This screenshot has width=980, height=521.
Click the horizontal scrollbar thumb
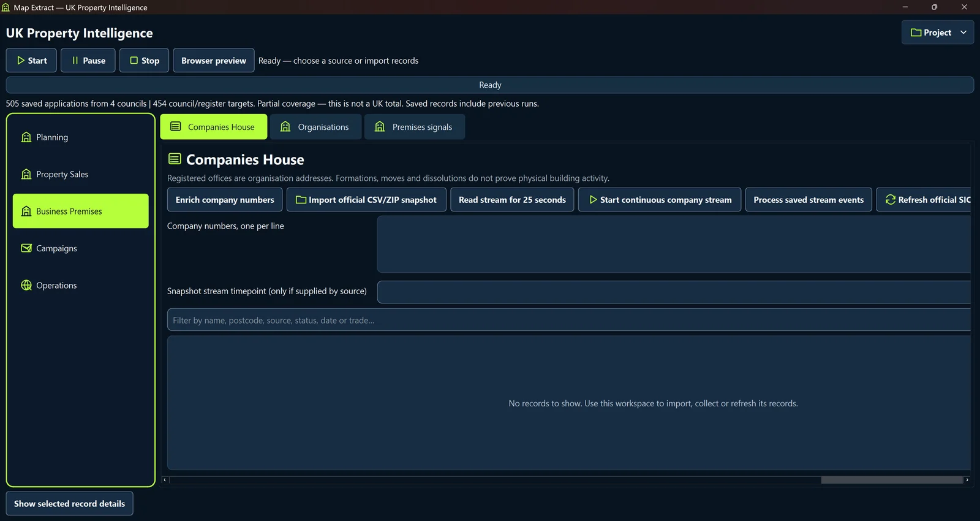coord(892,480)
